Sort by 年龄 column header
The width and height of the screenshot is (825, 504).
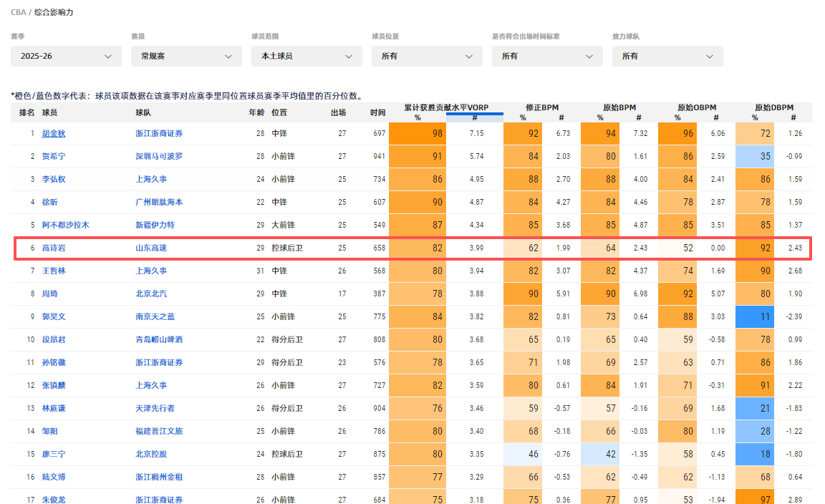coord(256,112)
